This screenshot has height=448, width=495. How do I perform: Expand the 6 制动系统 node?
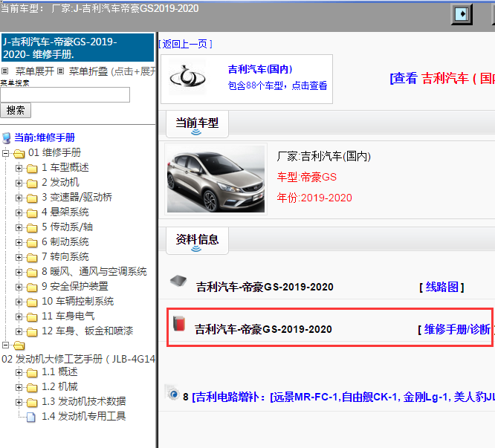pyautogui.click(x=19, y=242)
